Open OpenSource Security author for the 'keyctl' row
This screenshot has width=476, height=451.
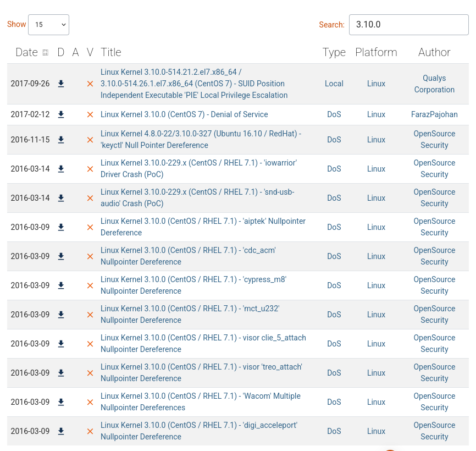(x=434, y=139)
